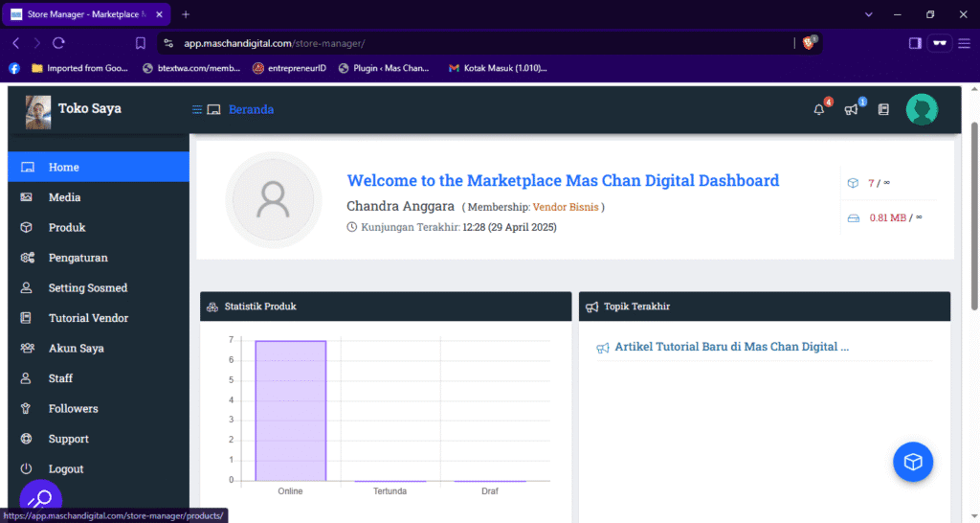This screenshot has height=523, width=980.
Task: Click the 0.81 MB storage value
Action: (x=887, y=217)
